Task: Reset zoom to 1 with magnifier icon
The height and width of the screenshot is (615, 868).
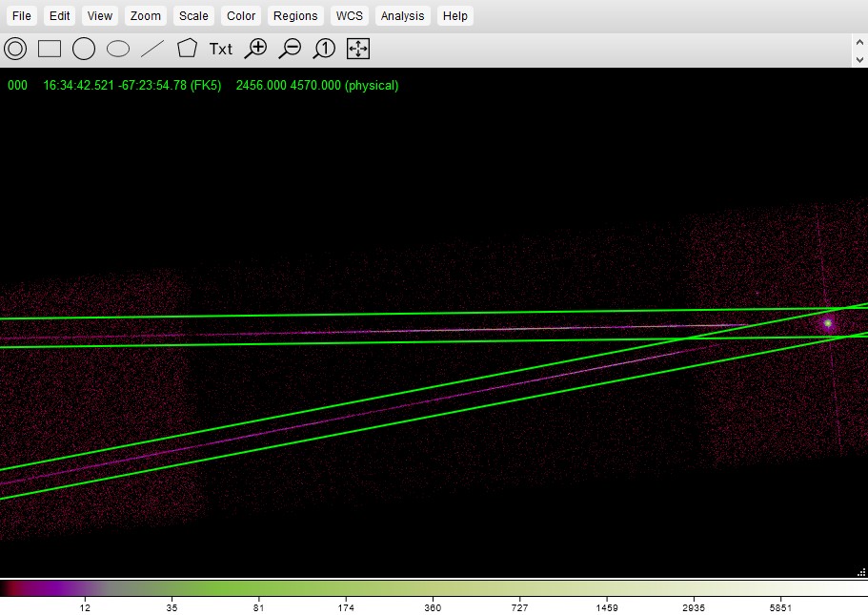Action: [x=324, y=49]
